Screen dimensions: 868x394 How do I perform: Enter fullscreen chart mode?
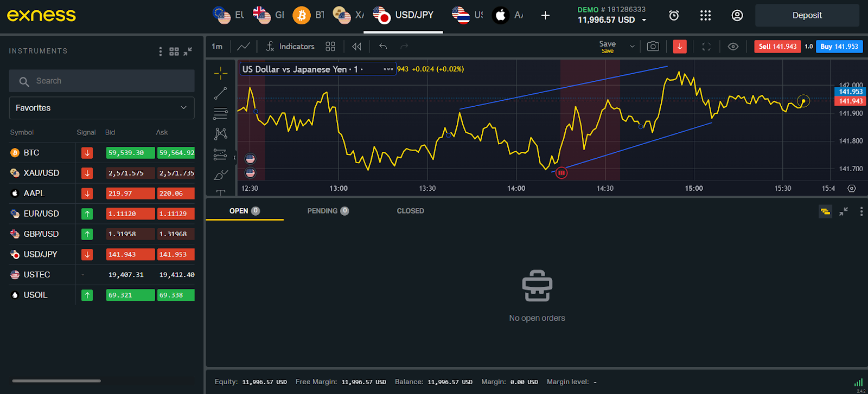click(x=706, y=47)
